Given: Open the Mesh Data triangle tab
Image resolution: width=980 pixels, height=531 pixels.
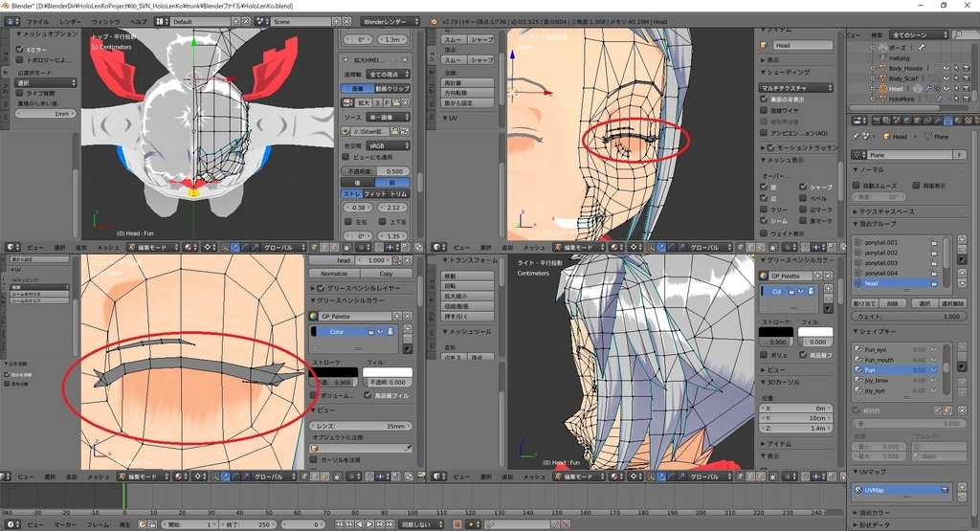Looking at the screenshot, I should [947, 120].
